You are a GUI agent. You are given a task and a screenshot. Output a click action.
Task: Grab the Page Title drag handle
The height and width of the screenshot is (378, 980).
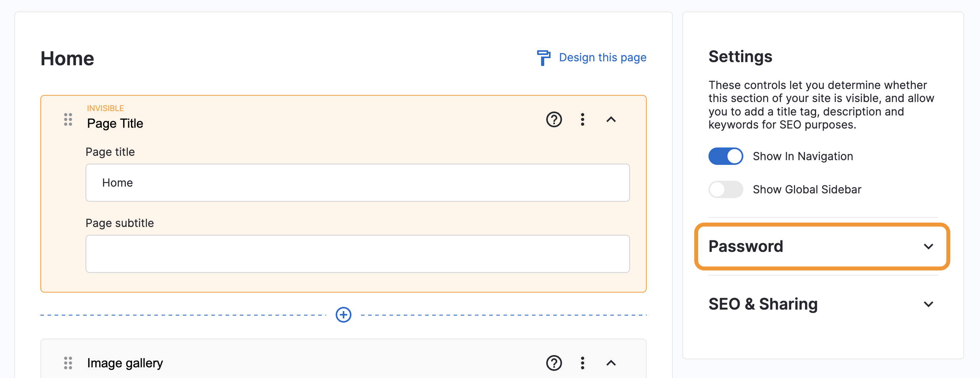(68, 119)
